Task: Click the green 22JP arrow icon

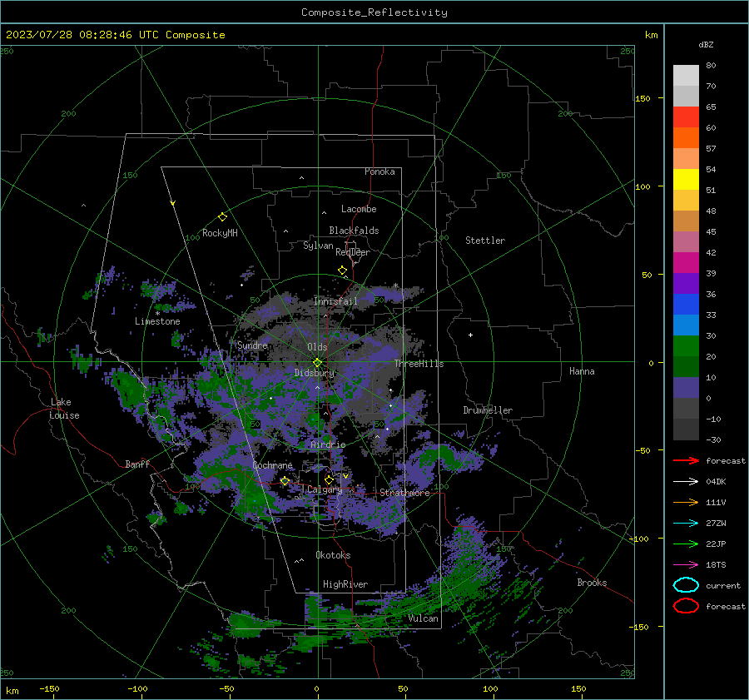Action: pos(686,544)
